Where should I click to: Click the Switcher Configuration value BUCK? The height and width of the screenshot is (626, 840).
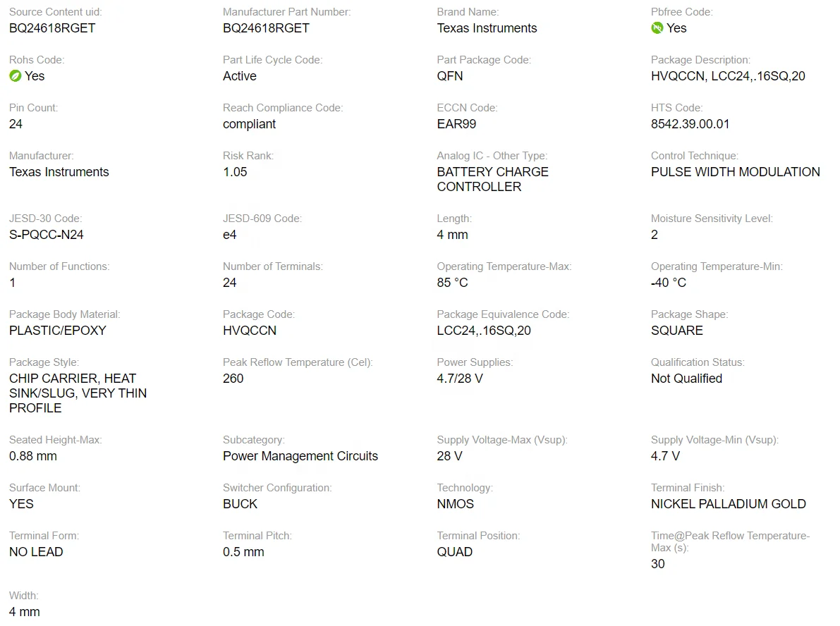tap(240, 504)
